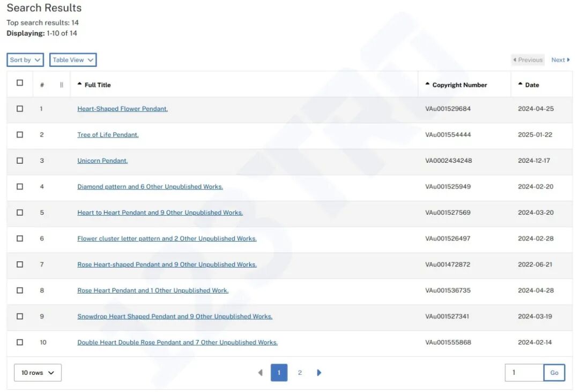Image resolution: width=579 pixels, height=392 pixels.
Task: Open the Sort by dropdown
Action: [25, 60]
